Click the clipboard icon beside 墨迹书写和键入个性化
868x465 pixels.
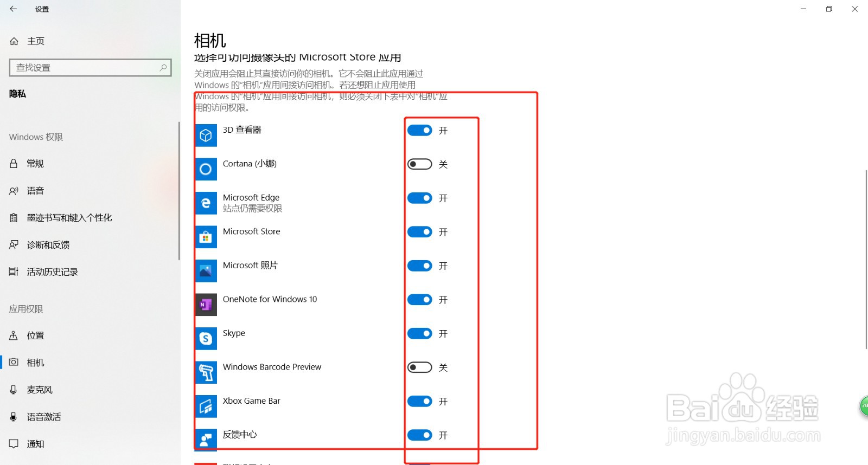pos(14,218)
